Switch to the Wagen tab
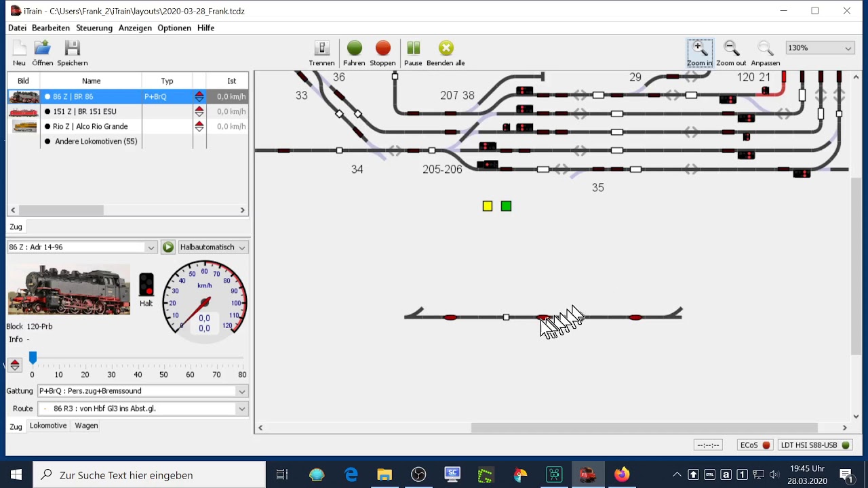868x488 pixels. point(86,426)
